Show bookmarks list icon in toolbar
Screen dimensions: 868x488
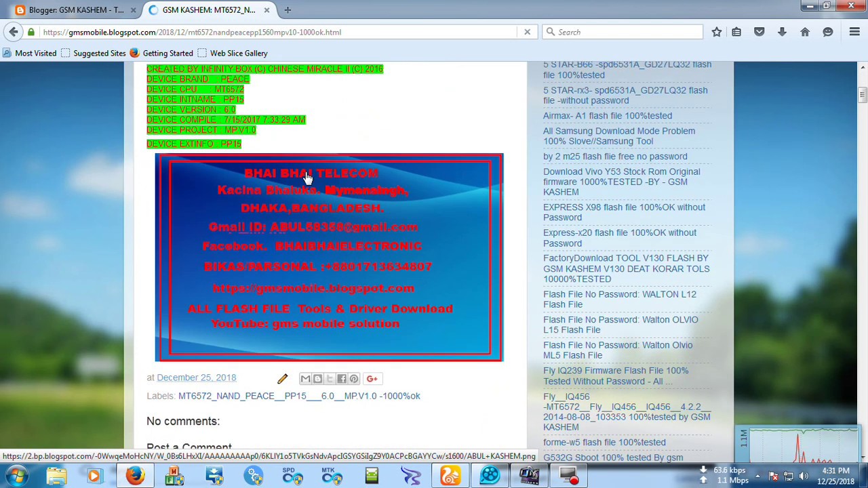click(736, 32)
